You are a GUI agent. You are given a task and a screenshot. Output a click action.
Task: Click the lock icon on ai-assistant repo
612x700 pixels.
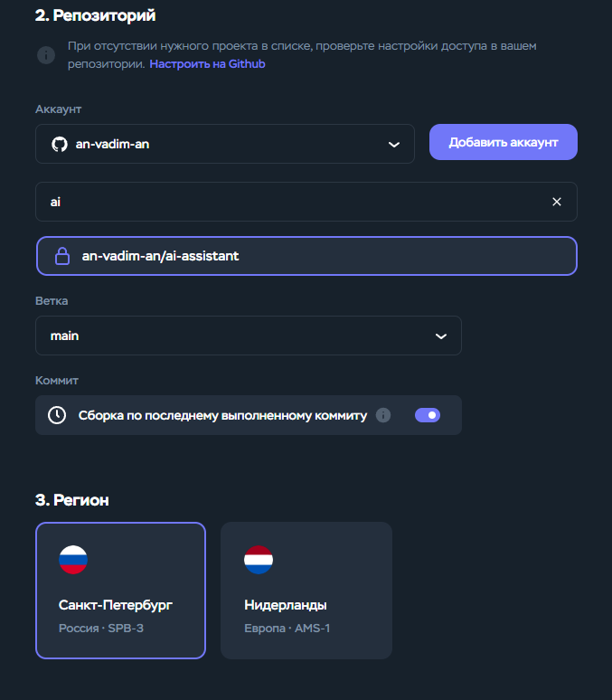pos(62,256)
